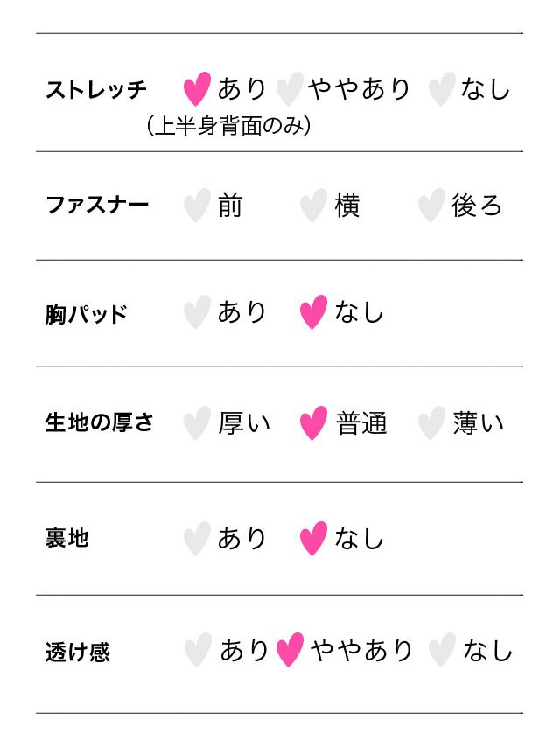The width and height of the screenshot is (560, 747).
Task: Choose the gray heart next to 薄い
Action: pyautogui.click(x=430, y=423)
